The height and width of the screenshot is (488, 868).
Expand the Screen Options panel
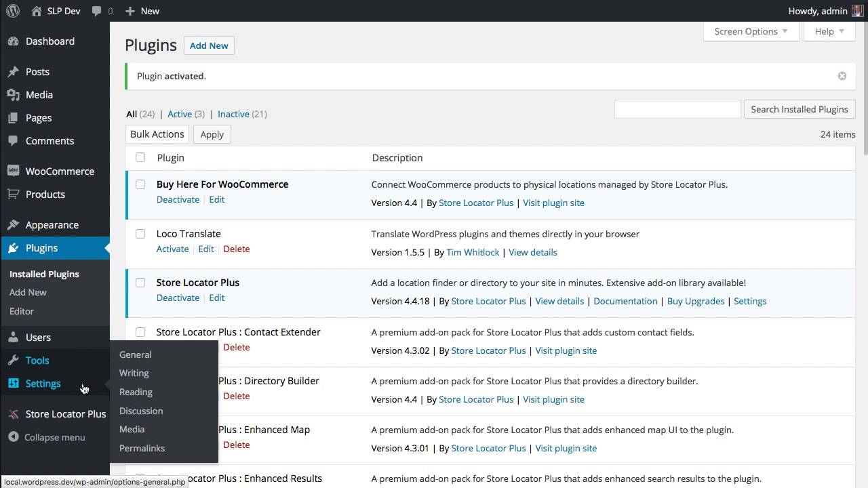click(x=751, y=31)
